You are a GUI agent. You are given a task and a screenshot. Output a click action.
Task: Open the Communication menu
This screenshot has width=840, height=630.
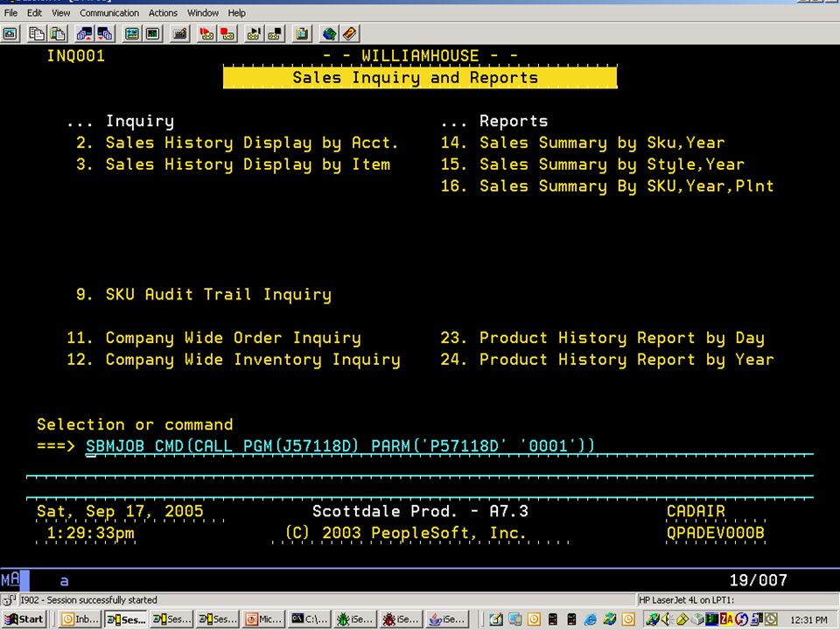(109, 13)
